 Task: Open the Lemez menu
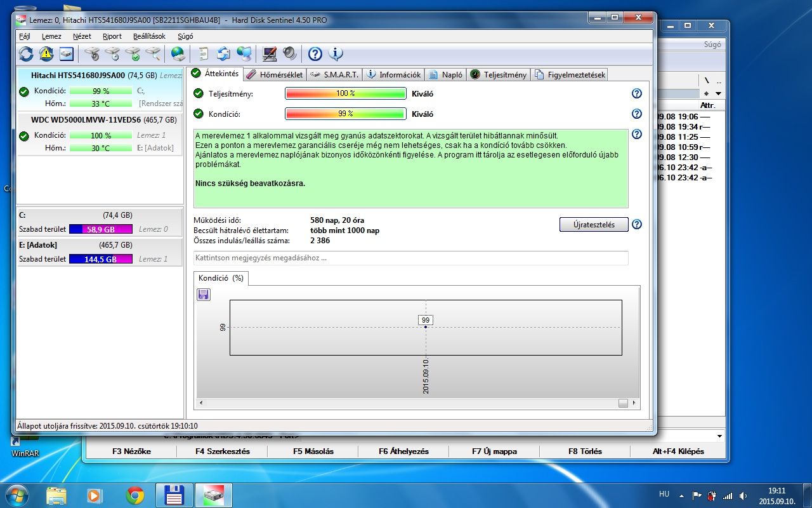[51, 36]
